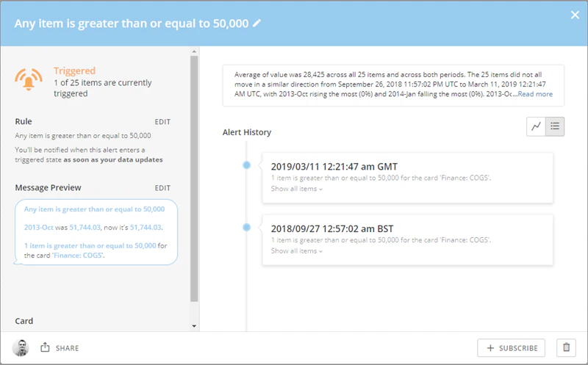
Task: Edit alert title with pencil icon
Action: (257, 24)
